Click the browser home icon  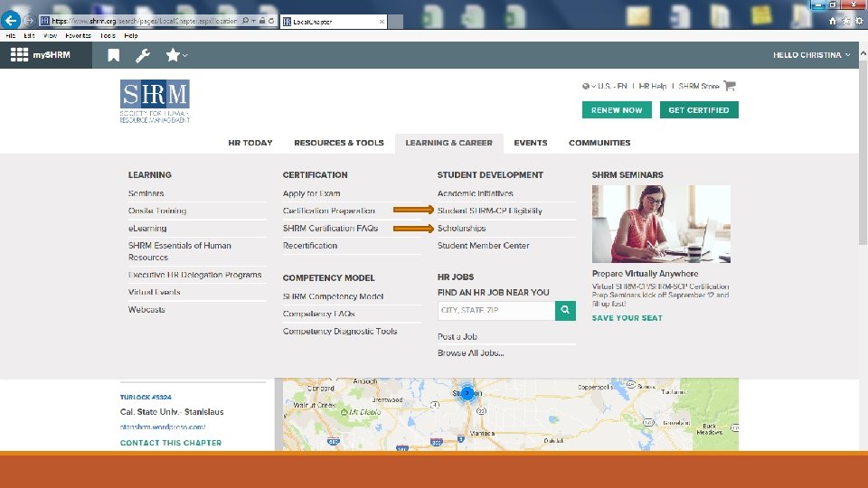point(833,21)
